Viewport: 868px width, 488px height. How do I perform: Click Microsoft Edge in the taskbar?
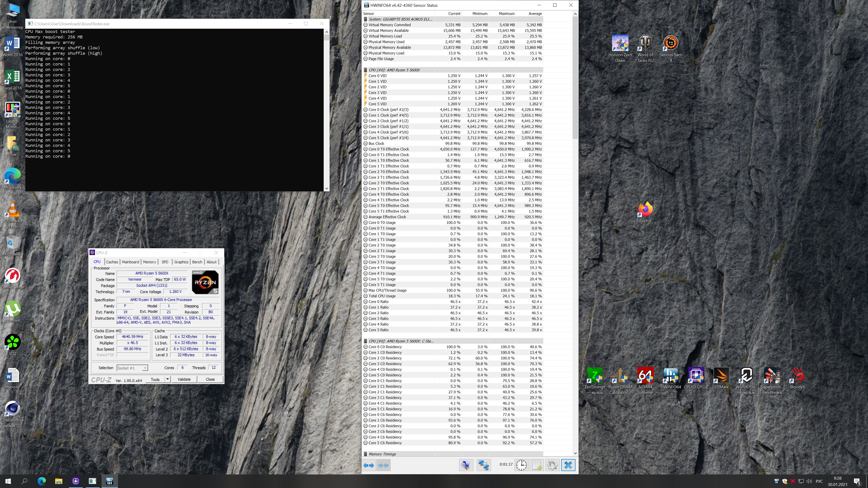click(x=41, y=481)
